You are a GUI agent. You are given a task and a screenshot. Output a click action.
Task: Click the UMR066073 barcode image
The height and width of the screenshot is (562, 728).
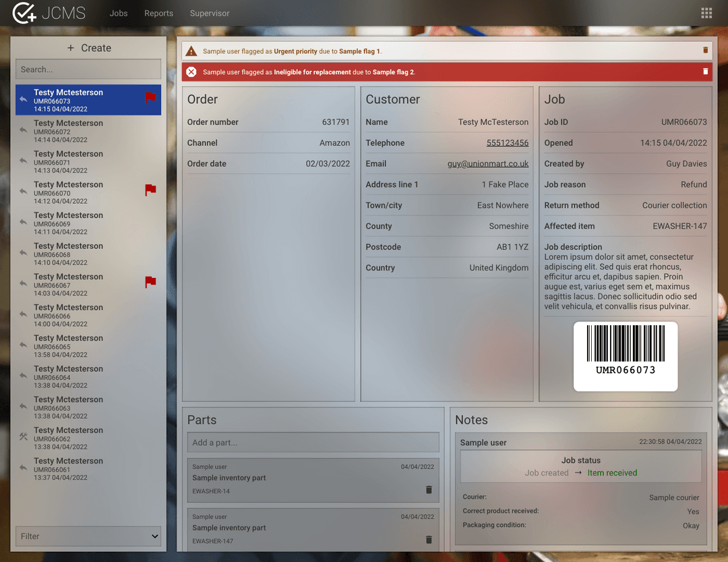pos(626,356)
